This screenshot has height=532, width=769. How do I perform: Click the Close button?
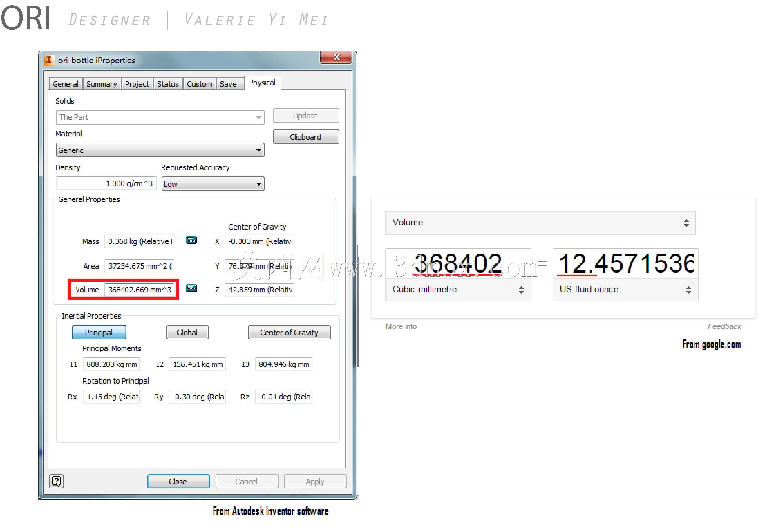coord(178,481)
